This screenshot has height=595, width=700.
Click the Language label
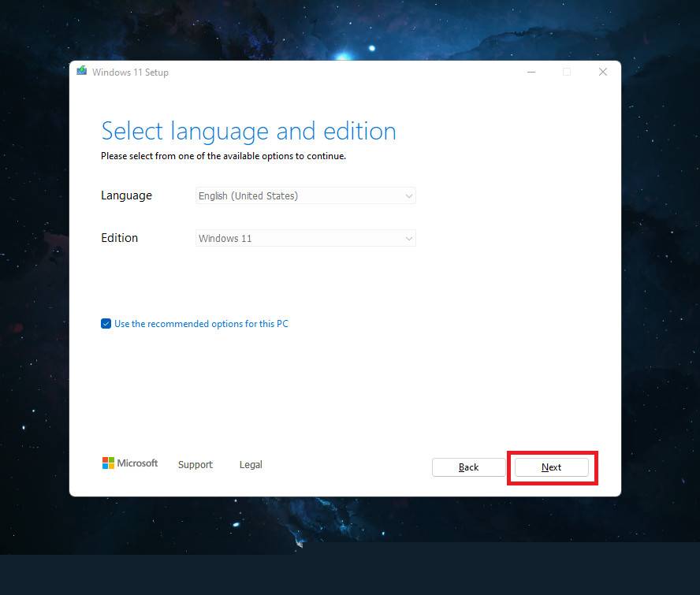126,195
